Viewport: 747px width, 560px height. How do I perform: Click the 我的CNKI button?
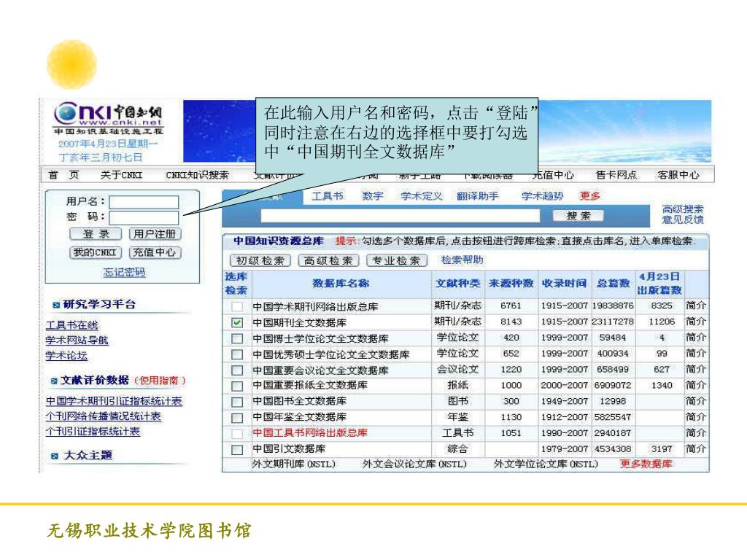click(96, 252)
